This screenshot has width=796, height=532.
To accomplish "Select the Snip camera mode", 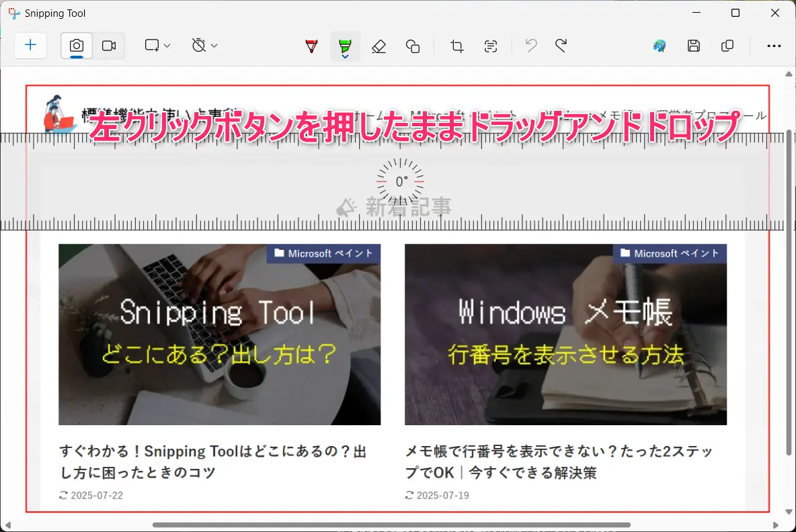I will (x=77, y=46).
